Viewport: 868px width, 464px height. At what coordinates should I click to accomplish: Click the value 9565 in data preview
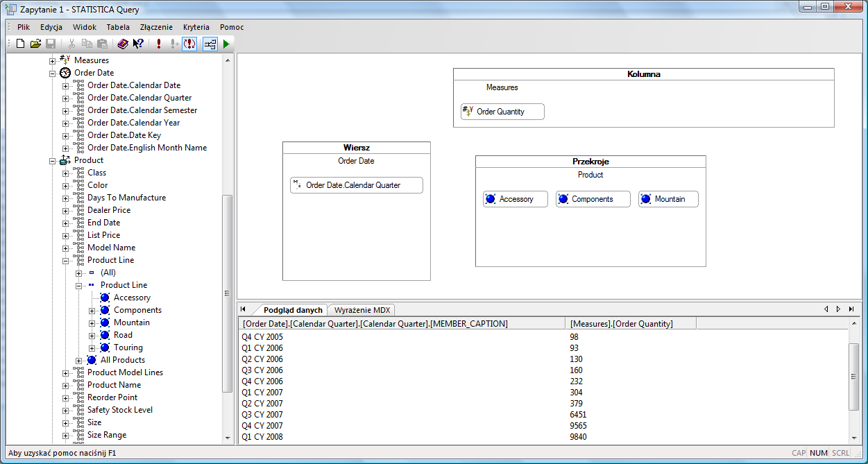578,426
